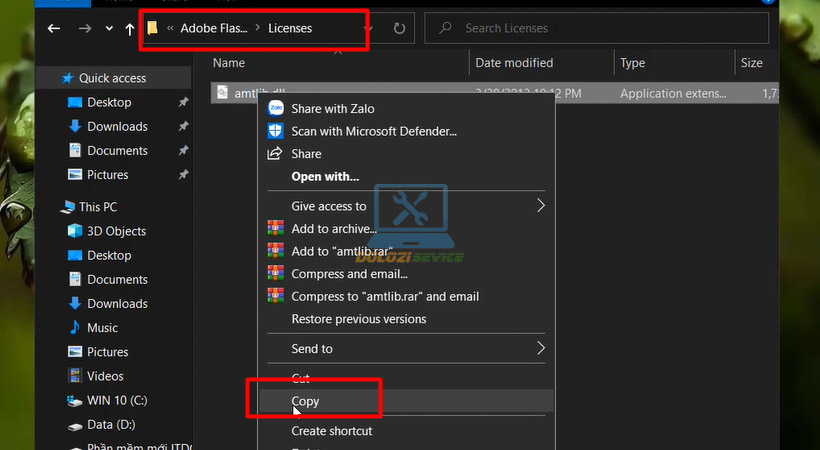The image size is (820, 450).
Task: Choose Restore previous versions
Action: [358, 319]
